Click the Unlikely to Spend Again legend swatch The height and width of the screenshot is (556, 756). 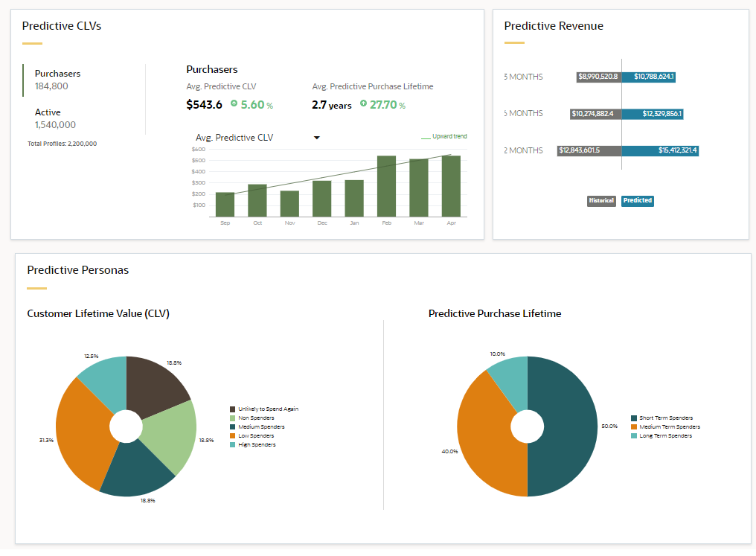pos(233,409)
